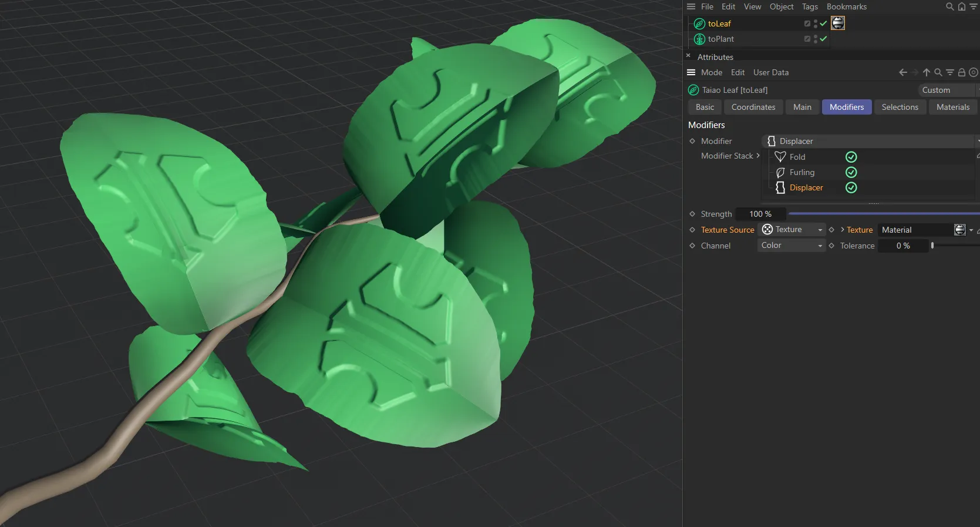
Task: Click keyframe diamond next to Channel
Action: click(x=692, y=246)
